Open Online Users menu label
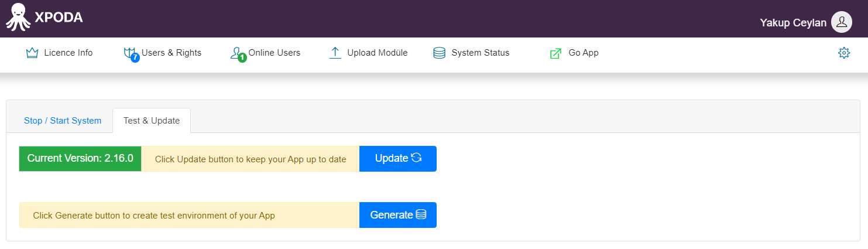 [275, 53]
